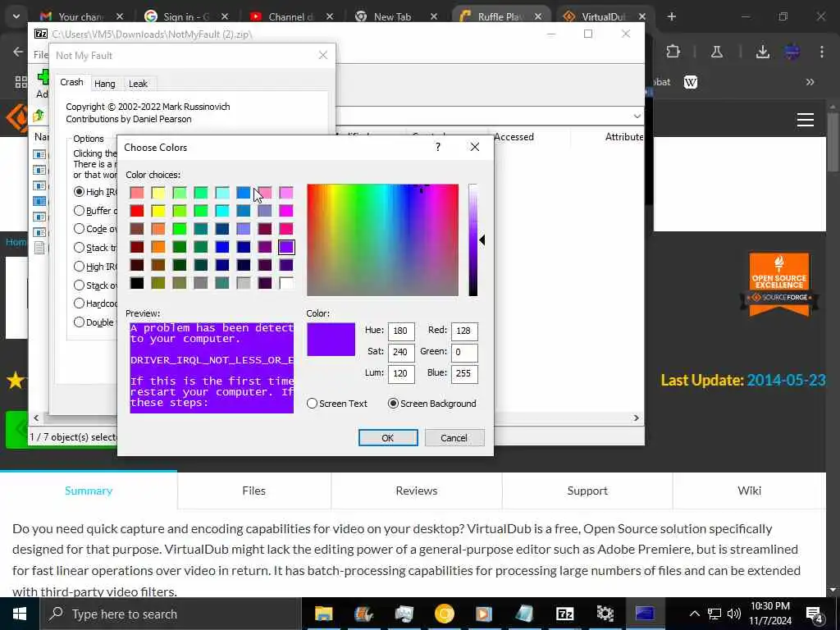Select the first High IRQL radio option
The width and height of the screenshot is (840, 630).
(x=79, y=192)
